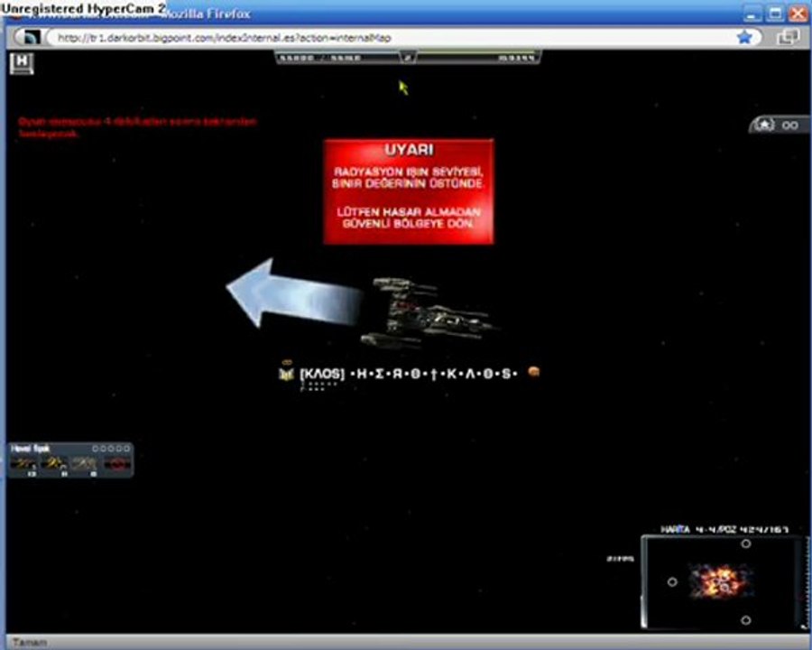Bookmark this page with the blue star
The height and width of the screenshot is (650, 812).
744,37
